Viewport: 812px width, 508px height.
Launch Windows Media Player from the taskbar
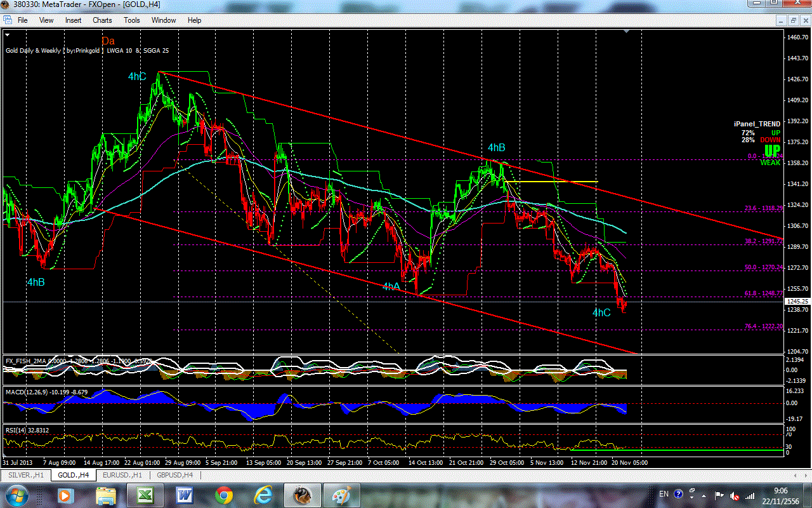[65, 495]
